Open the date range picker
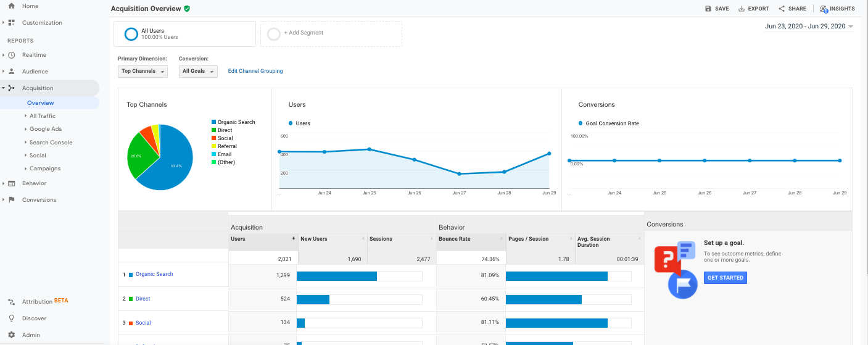This screenshot has height=345, width=868. point(809,27)
